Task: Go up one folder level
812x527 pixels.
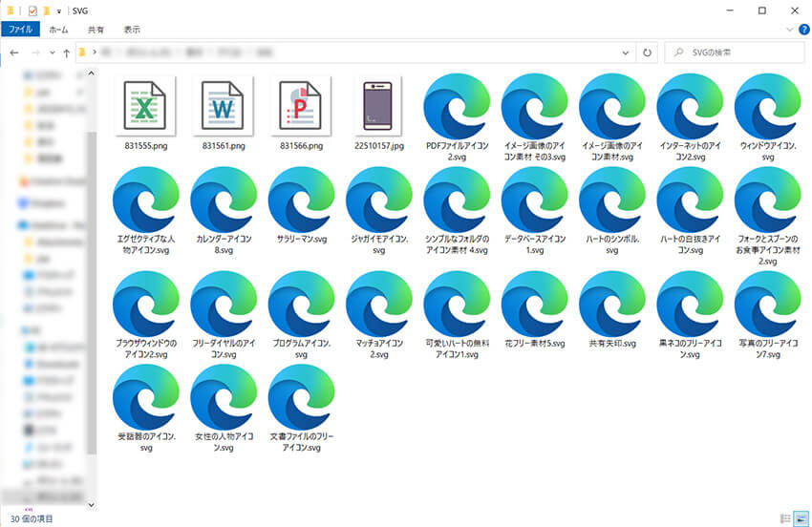Action: pyautogui.click(x=66, y=53)
